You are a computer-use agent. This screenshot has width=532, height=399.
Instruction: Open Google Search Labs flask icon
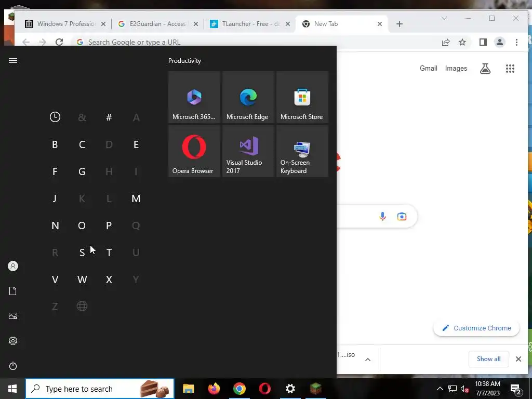(x=485, y=69)
